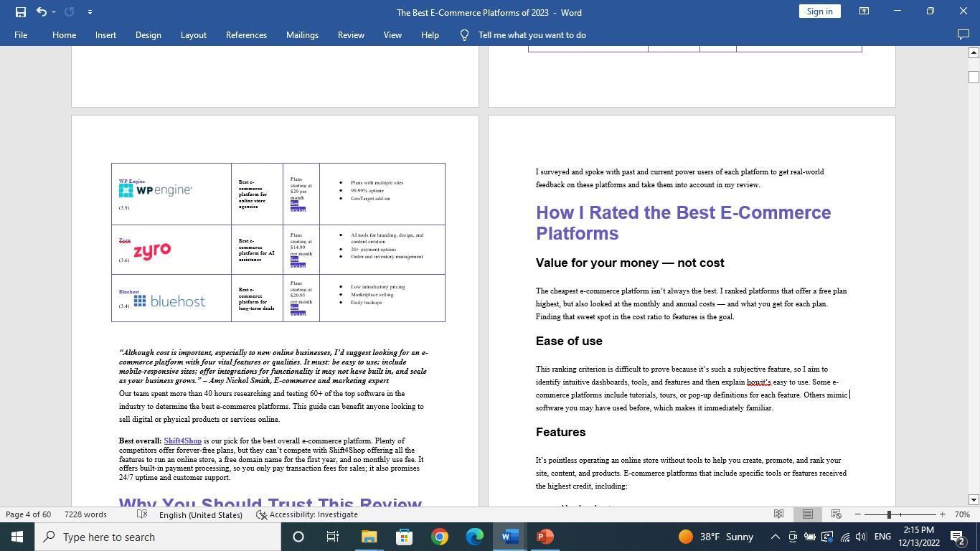Click the 'Ease of use' heading
This screenshot has width=980, height=551.
click(569, 341)
